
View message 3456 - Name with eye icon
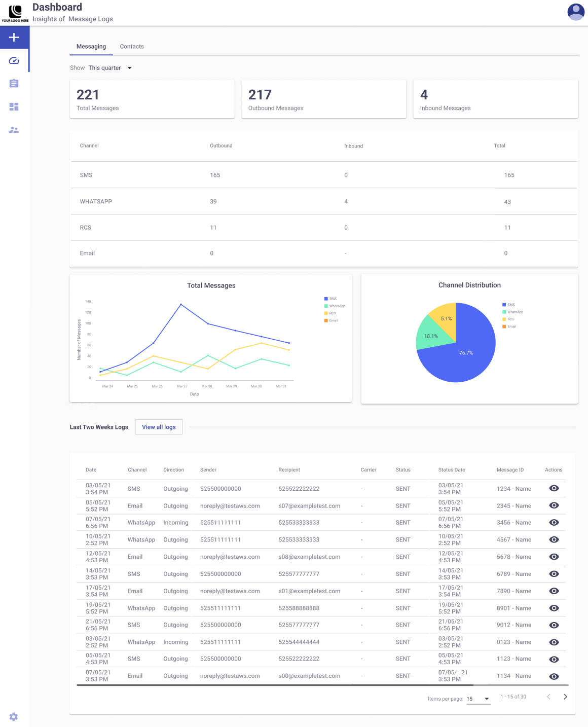click(554, 522)
